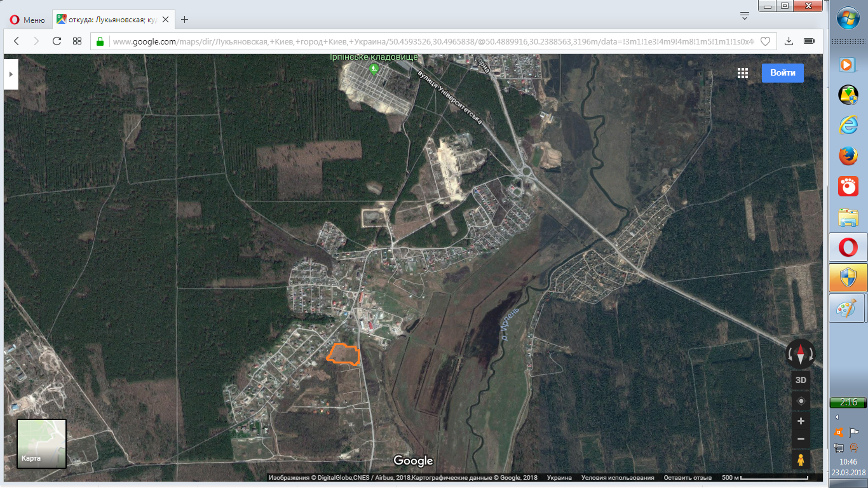
Task: Open Opera Speed Dial start page
Action: coord(77,41)
